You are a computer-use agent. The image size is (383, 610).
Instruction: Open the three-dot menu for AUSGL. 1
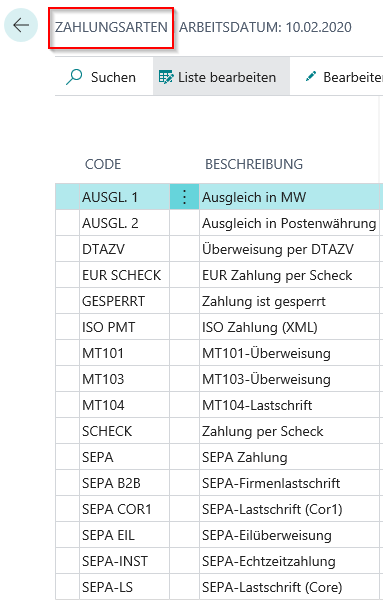click(184, 197)
